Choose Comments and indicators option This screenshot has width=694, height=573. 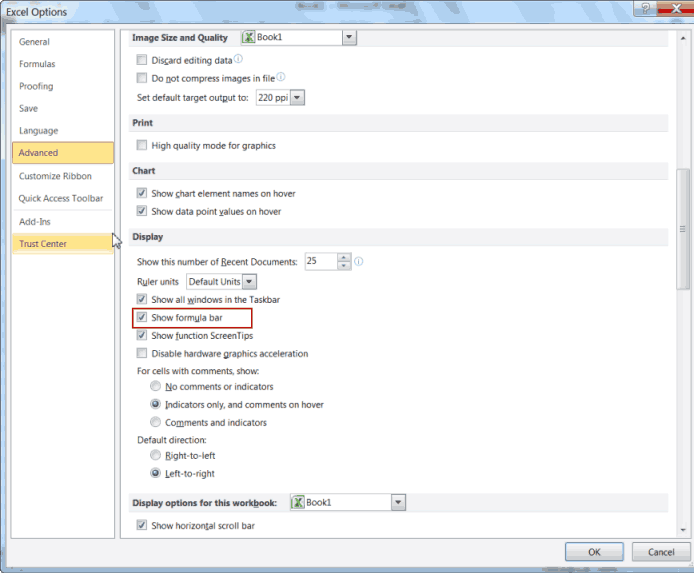[x=155, y=422]
